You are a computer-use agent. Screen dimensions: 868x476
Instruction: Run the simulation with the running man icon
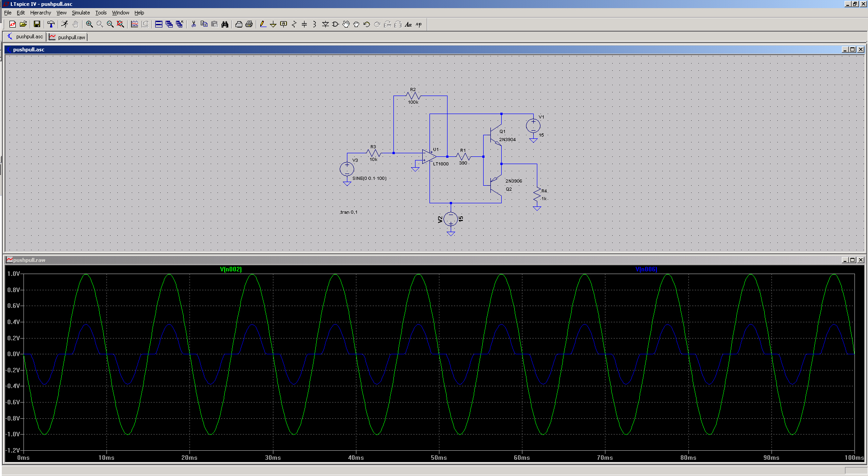point(65,24)
